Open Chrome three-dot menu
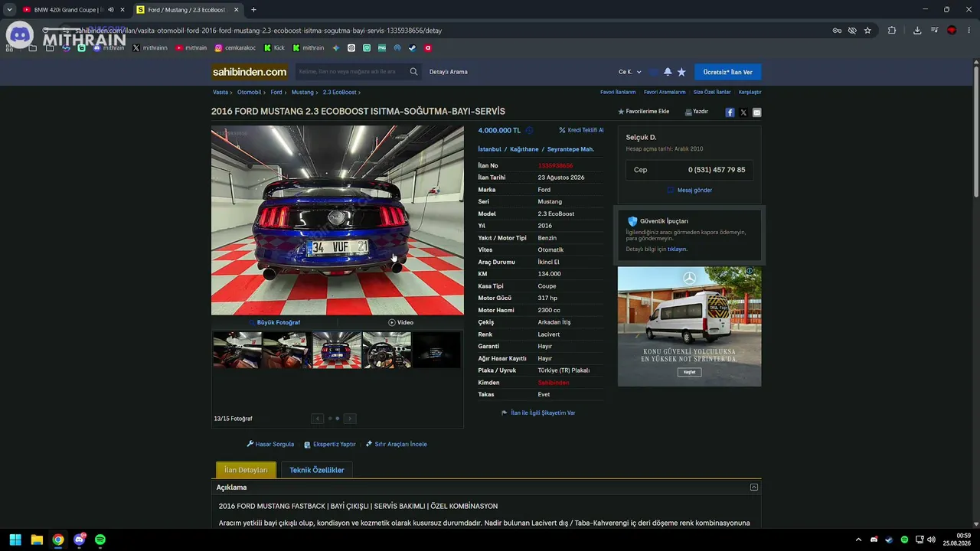This screenshot has height=551, width=980. point(969,31)
